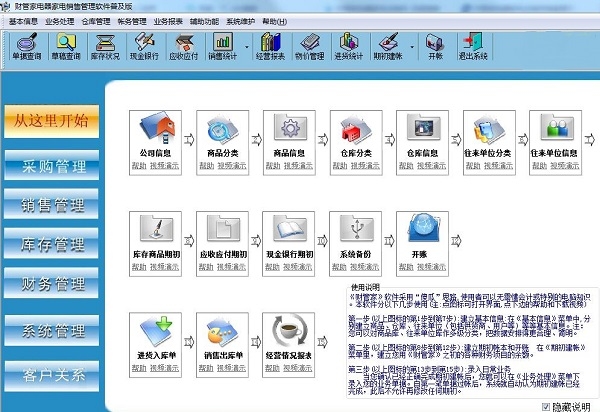Image resolution: width=600 pixels, height=412 pixels.
Task: Open the 经营报表 toolbar icon
Action: [271, 46]
